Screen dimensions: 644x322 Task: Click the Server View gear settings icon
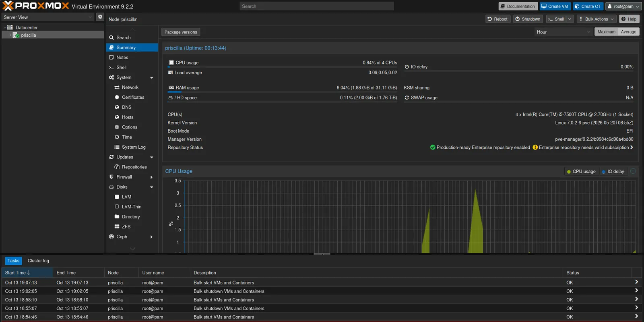pyautogui.click(x=100, y=17)
